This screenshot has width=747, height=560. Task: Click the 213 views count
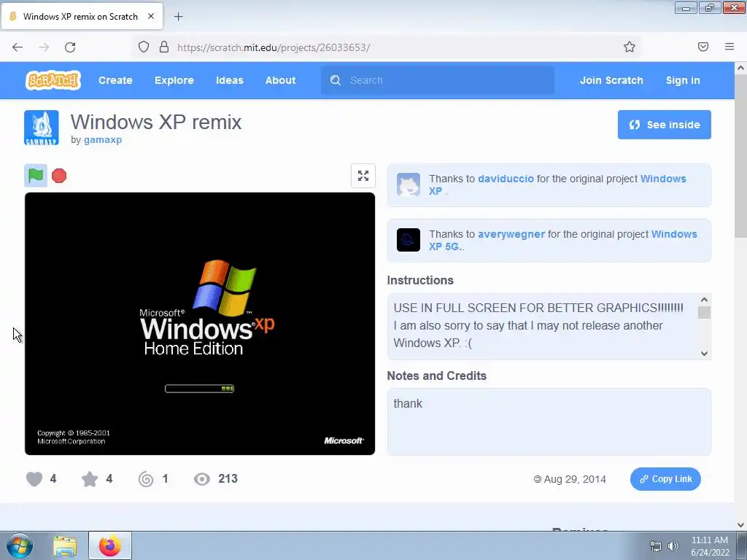click(x=228, y=478)
